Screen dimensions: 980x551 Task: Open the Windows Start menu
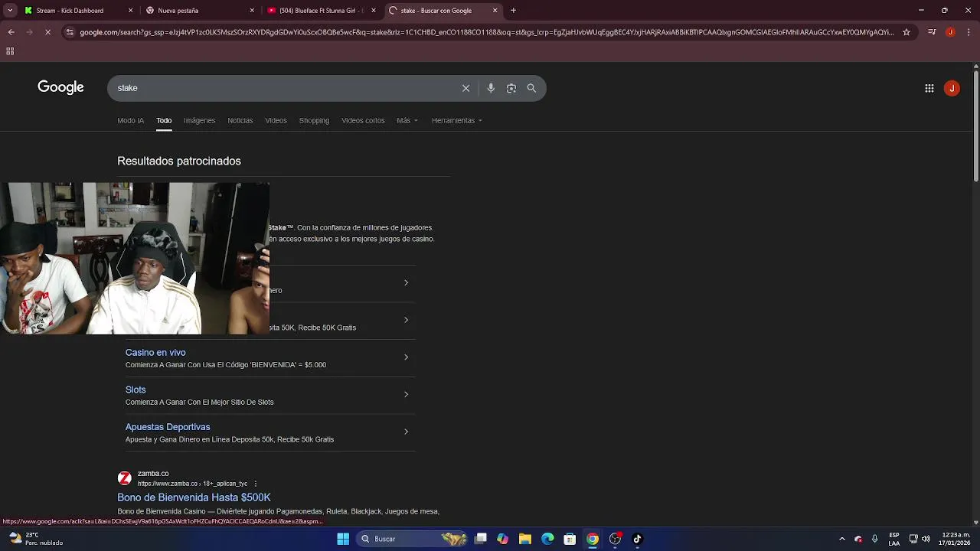[343, 539]
